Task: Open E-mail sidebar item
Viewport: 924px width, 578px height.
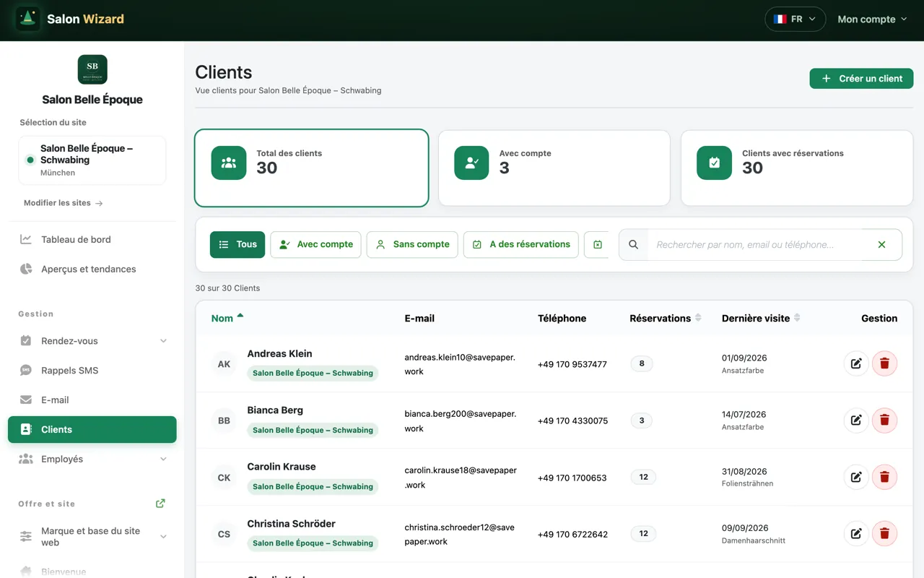Action: [x=92, y=400]
